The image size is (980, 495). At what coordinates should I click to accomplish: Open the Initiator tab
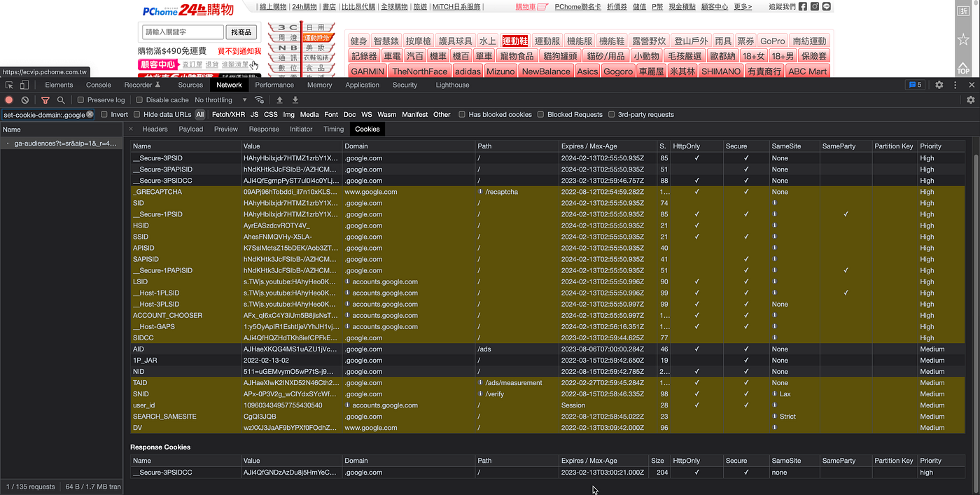301,129
